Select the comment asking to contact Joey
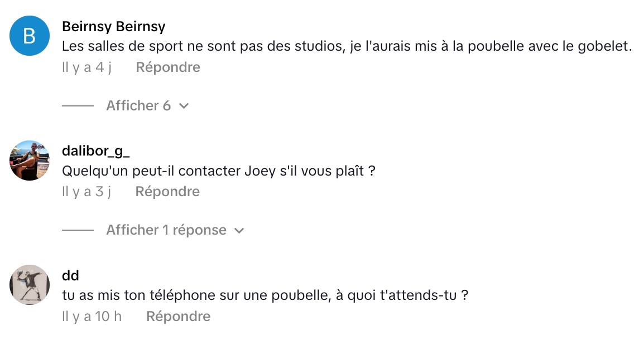The height and width of the screenshot is (340, 644). (219, 171)
